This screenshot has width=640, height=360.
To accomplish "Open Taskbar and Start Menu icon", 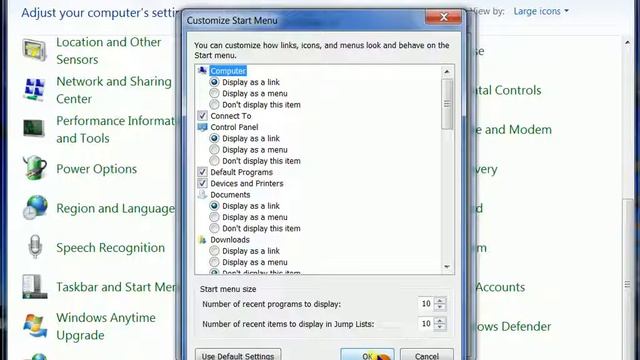I will (34, 287).
